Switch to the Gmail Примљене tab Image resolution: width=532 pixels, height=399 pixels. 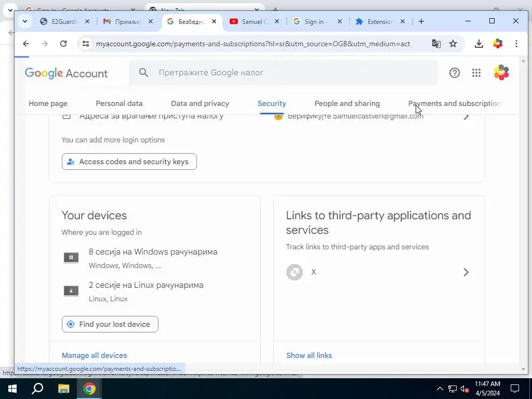pyautogui.click(x=127, y=21)
